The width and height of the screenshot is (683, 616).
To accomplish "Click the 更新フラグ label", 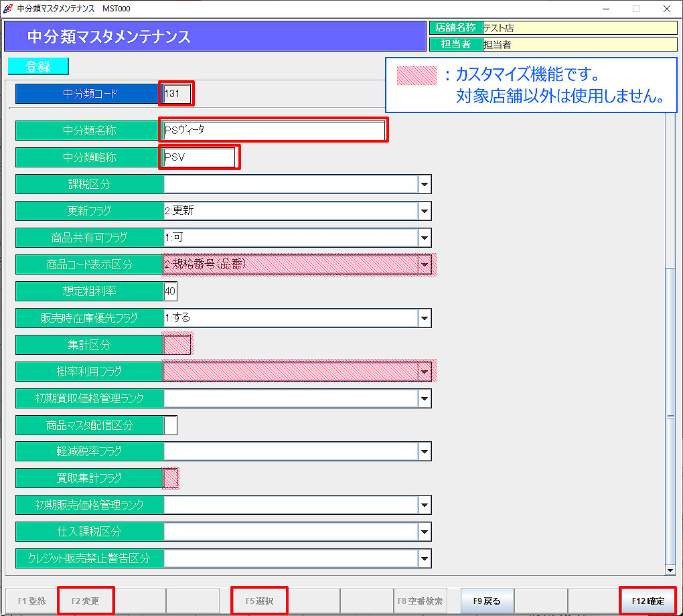I will (90, 211).
